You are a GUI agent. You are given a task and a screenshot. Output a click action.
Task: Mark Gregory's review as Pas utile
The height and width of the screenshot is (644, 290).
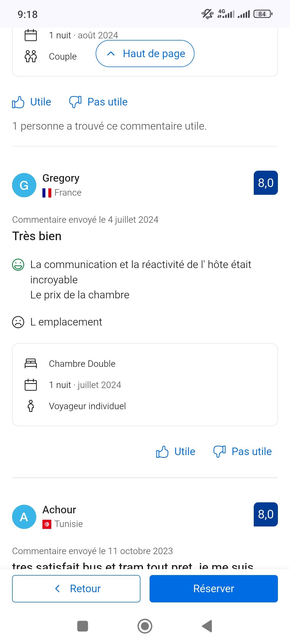point(252,452)
